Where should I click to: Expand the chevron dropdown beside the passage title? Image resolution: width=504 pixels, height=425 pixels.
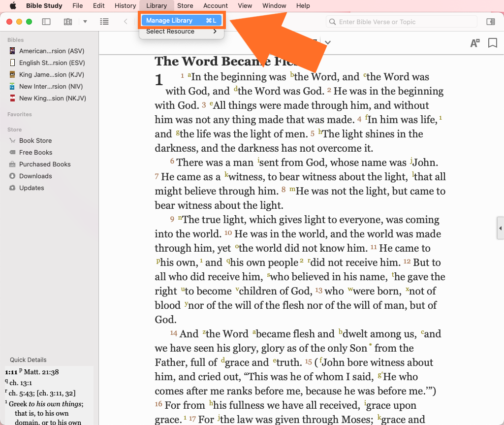click(328, 43)
